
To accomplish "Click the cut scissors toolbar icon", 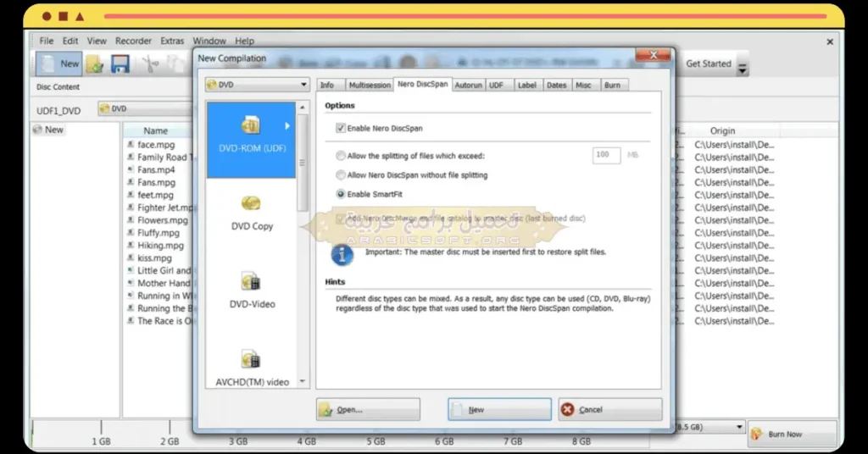I will point(150,64).
